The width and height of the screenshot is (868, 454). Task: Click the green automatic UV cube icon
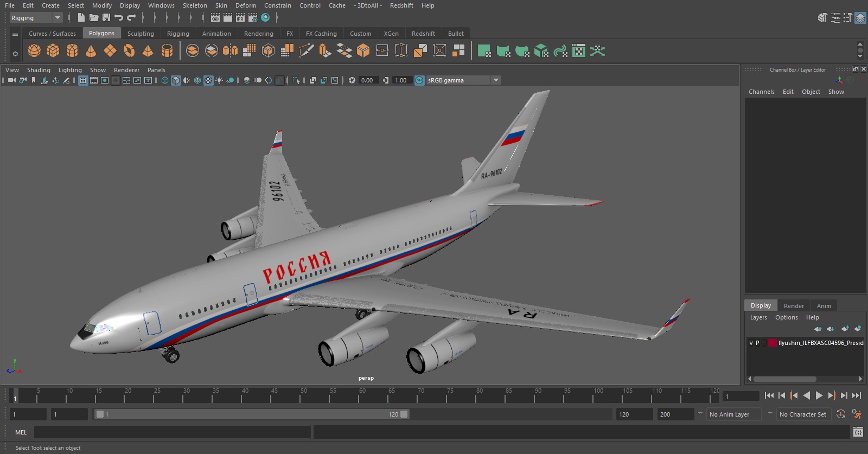coord(541,51)
